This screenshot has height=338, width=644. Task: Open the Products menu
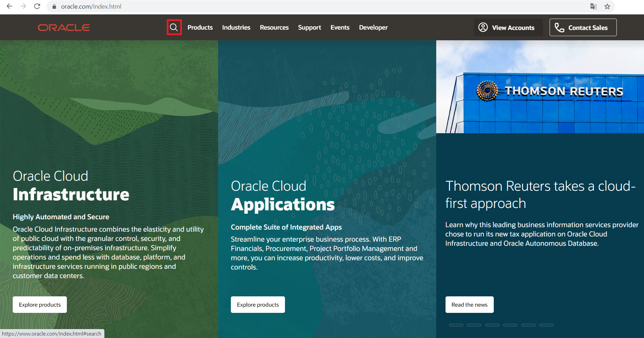pos(200,28)
